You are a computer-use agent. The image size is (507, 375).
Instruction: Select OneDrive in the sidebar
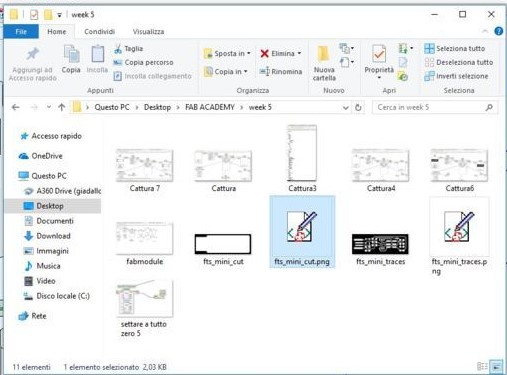pyautogui.click(x=41, y=156)
